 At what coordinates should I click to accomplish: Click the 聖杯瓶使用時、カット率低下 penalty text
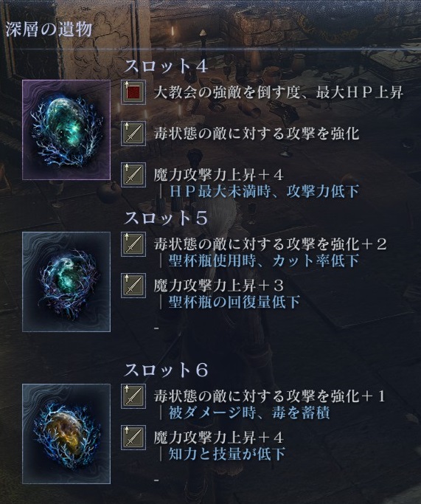(x=264, y=260)
